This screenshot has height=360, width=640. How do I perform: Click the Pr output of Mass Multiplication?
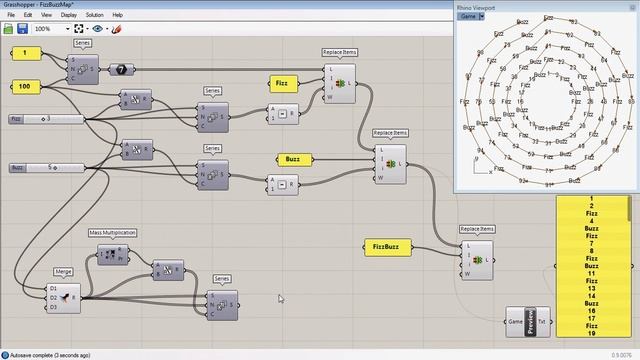(120, 259)
